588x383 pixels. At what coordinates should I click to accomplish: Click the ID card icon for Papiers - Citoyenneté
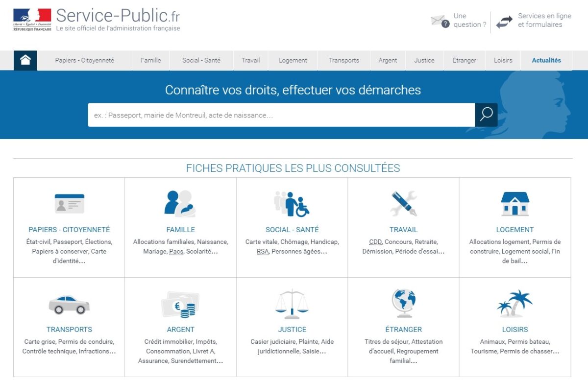click(69, 203)
